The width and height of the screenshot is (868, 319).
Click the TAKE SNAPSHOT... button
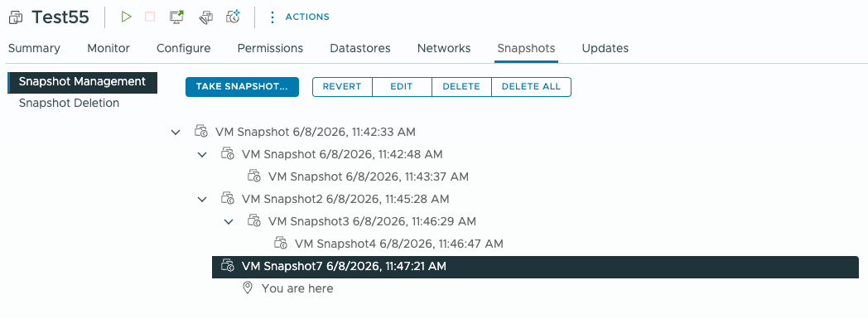coord(242,87)
